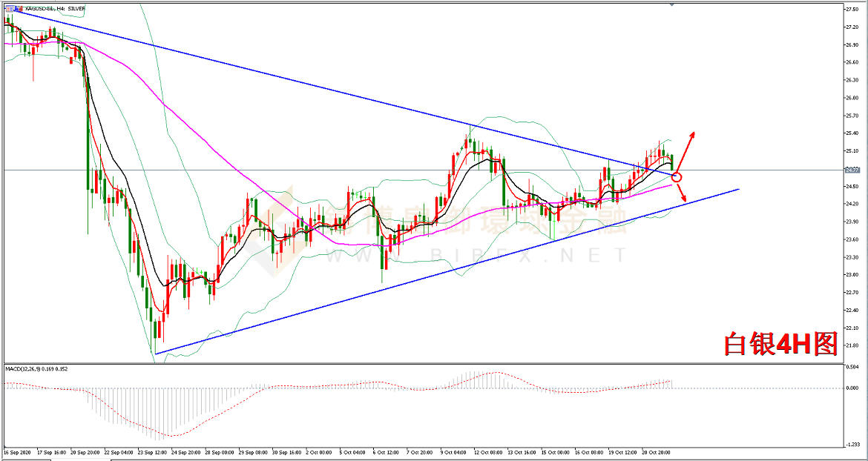
Task: Click the 27.50 level on price scale
Action: (x=852, y=10)
